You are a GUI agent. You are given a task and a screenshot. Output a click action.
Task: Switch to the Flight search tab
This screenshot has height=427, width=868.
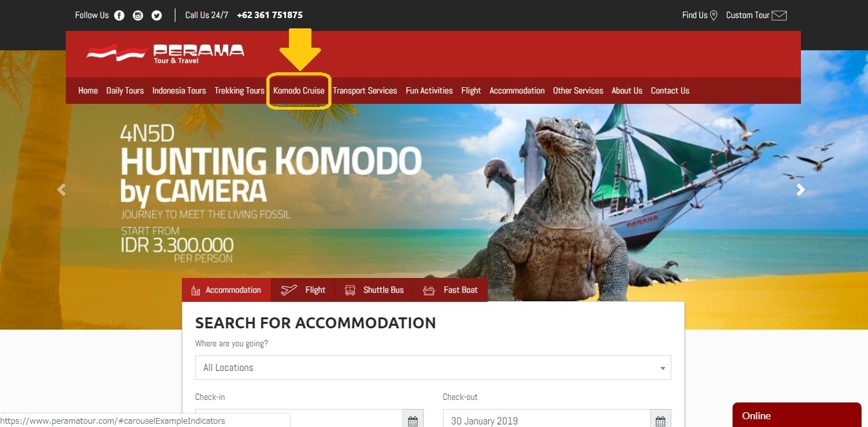303,290
